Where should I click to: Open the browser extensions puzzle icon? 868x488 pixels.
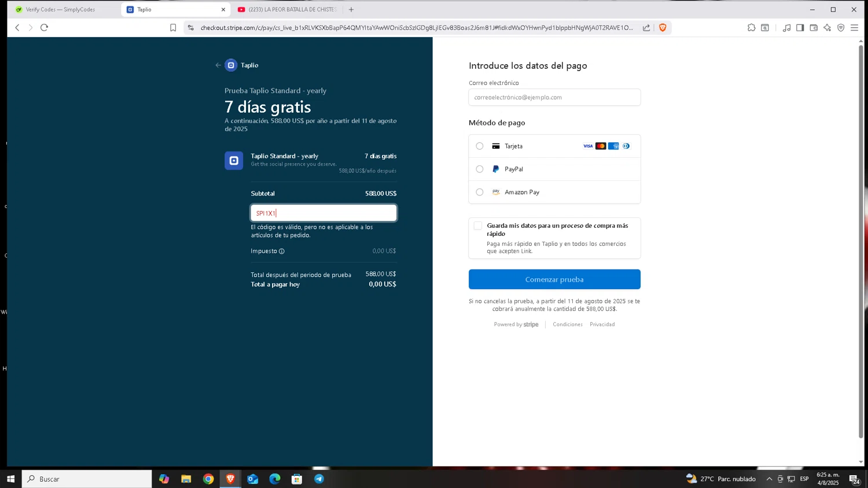point(751,27)
